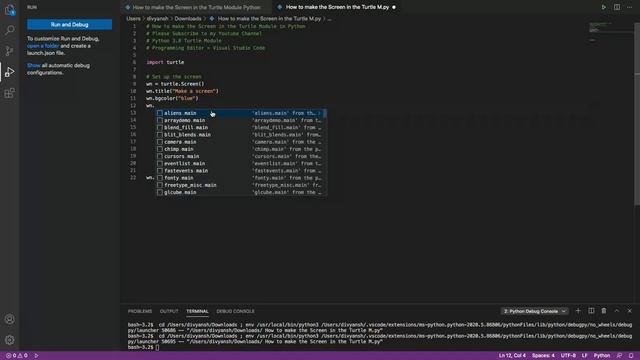This screenshot has width=640, height=360.
Task: Click 'Downloads' breadcrumb segment
Action: pyautogui.click(x=188, y=19)
